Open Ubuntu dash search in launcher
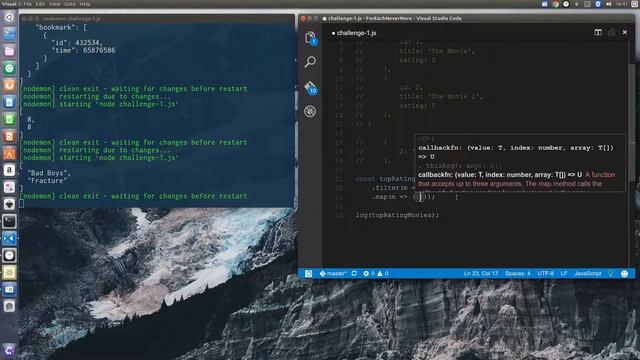The height and width of the screenshot is (360, 640). (x=9, y=17)
